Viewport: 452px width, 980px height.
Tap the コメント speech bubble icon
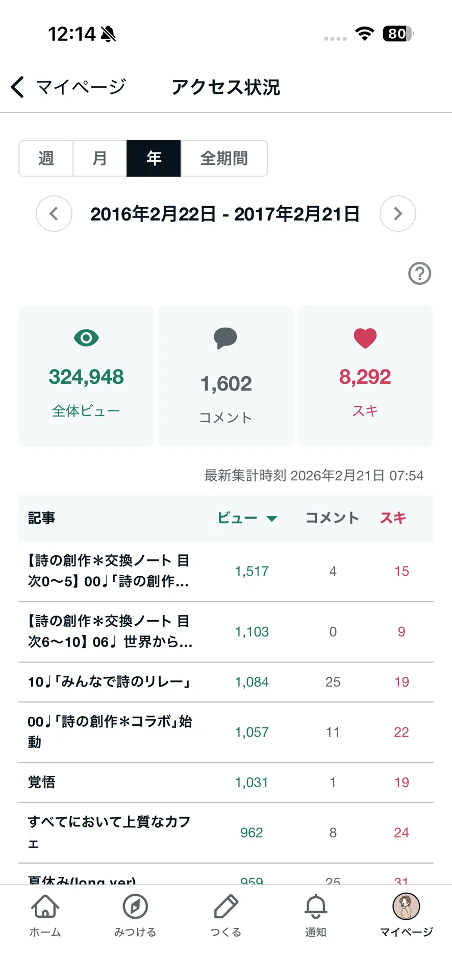click(x=225, y=338)
